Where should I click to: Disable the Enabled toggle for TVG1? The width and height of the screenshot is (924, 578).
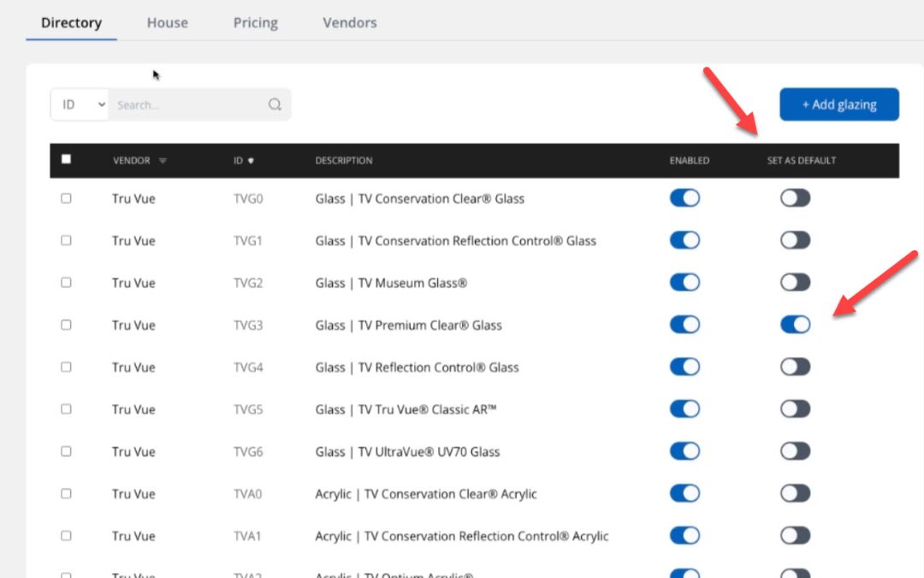pyautogui.click(x=684, y=240)
